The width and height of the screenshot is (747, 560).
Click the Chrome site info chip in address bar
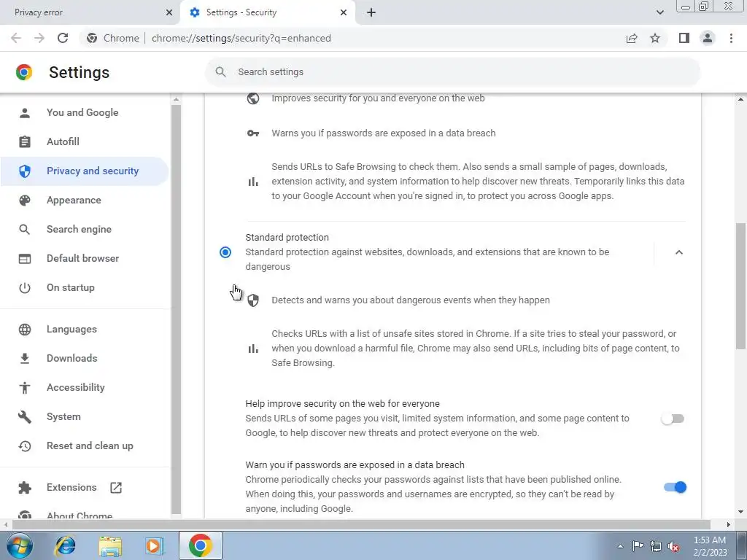[113, 38]
